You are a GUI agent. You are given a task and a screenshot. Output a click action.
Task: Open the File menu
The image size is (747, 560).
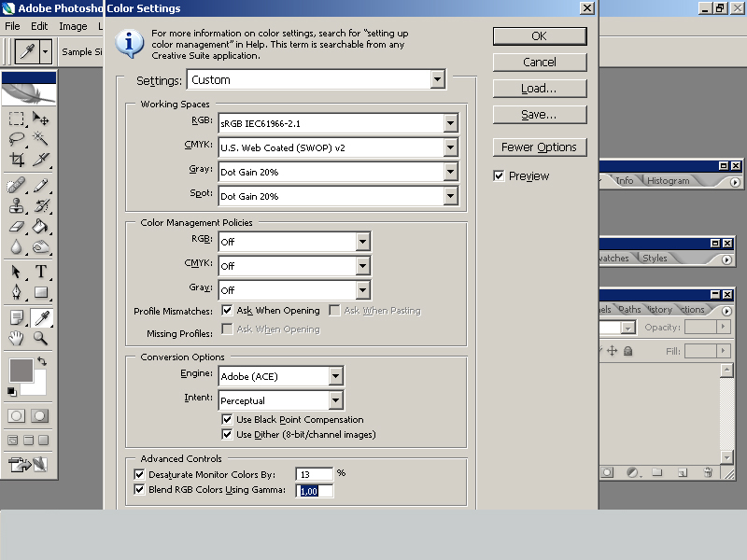(12, 26)
